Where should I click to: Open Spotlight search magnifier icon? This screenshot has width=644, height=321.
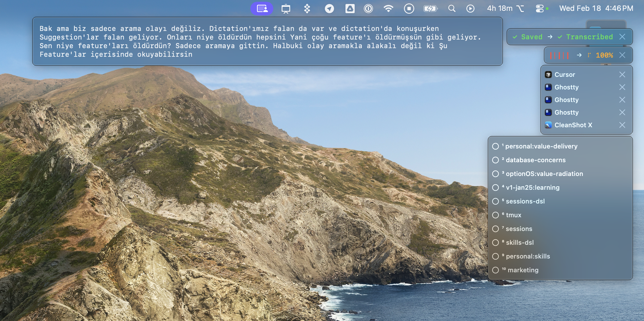click(x=452, y=9)
